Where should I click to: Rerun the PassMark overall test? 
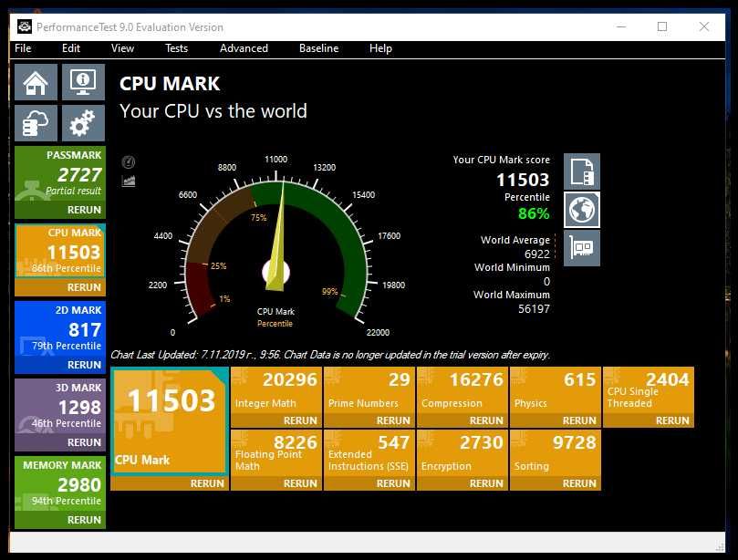point(60,210)
